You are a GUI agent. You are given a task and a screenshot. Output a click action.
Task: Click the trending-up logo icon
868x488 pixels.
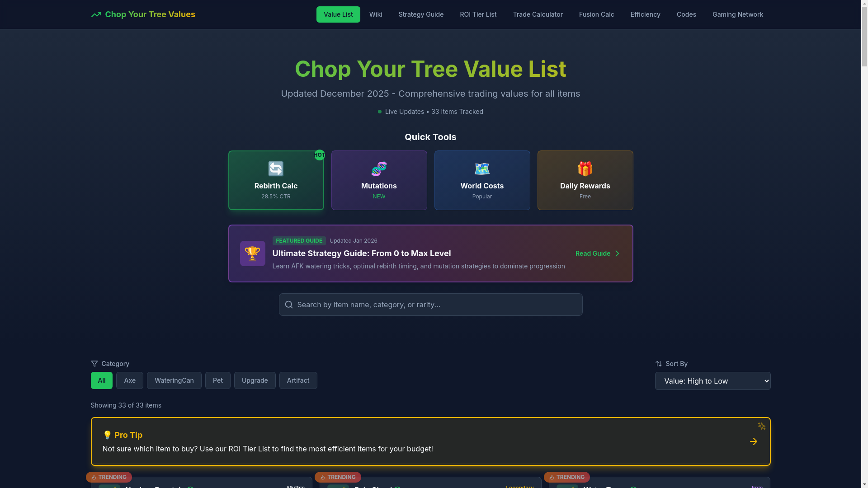point(96,14)
